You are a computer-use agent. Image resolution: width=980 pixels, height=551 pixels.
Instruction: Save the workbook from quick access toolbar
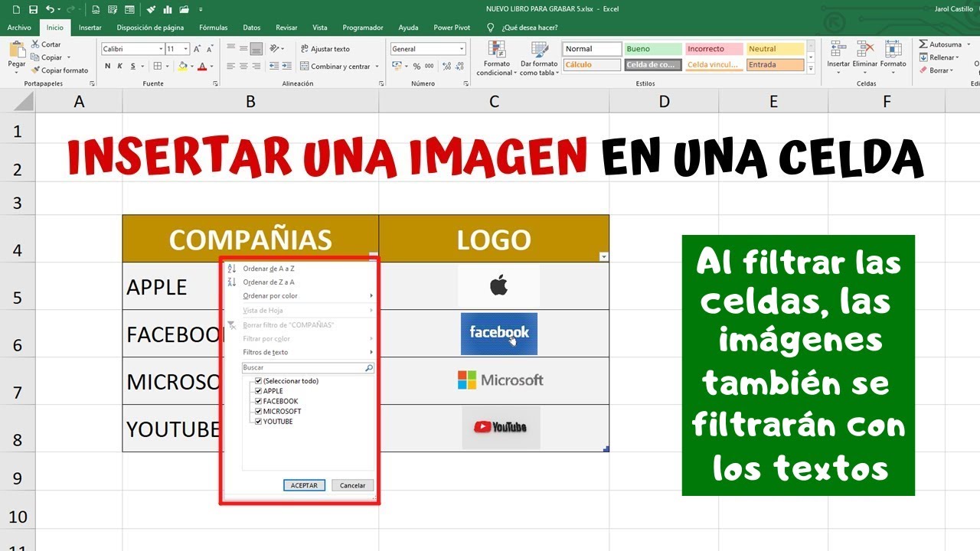pyautogui.click(x=33, y=9)
